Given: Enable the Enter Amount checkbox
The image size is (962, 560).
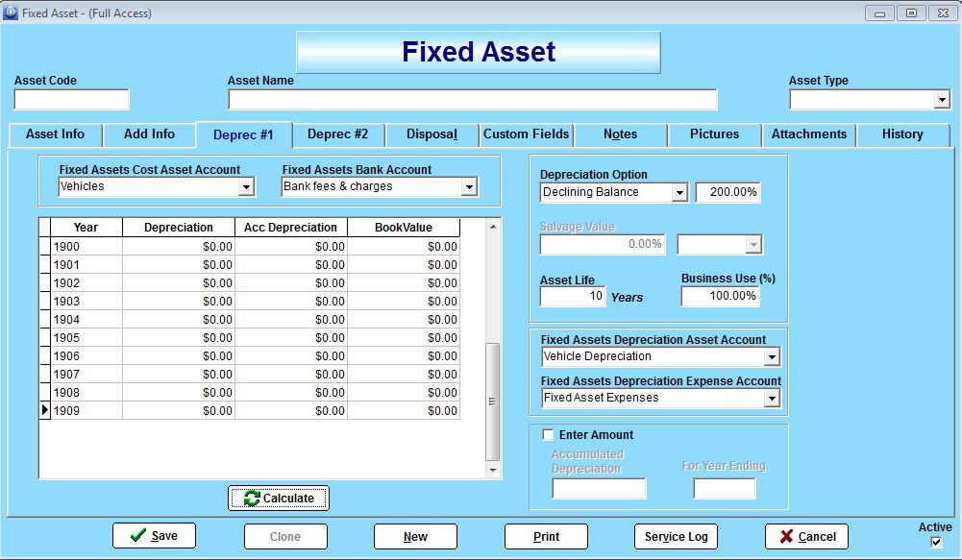Looking at the screenshot, I should (548, 434).
